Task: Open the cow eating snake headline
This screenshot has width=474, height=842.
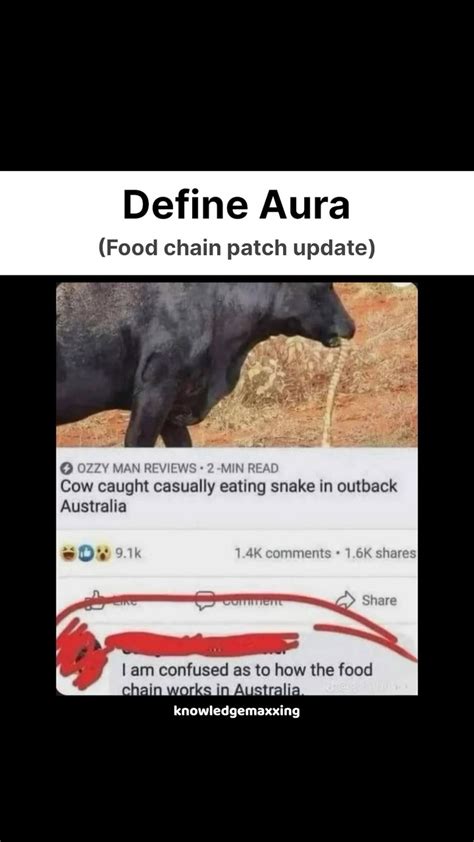Action: click(229, 496)
